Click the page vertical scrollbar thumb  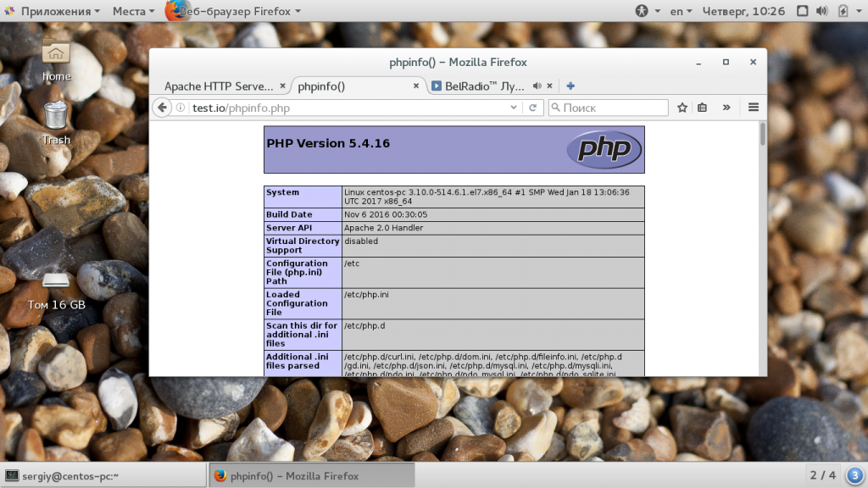coord(763,134)
